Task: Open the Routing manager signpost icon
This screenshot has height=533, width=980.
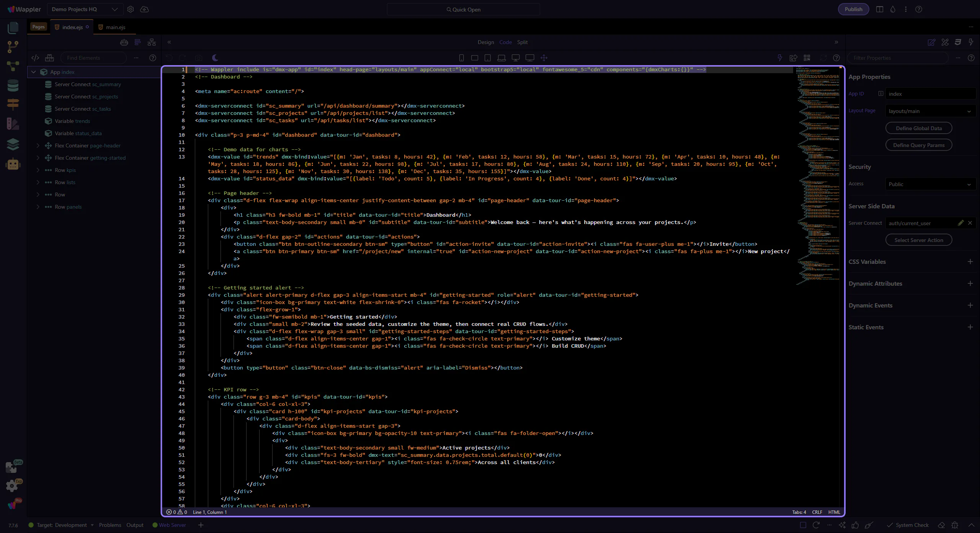Action: 13,104
